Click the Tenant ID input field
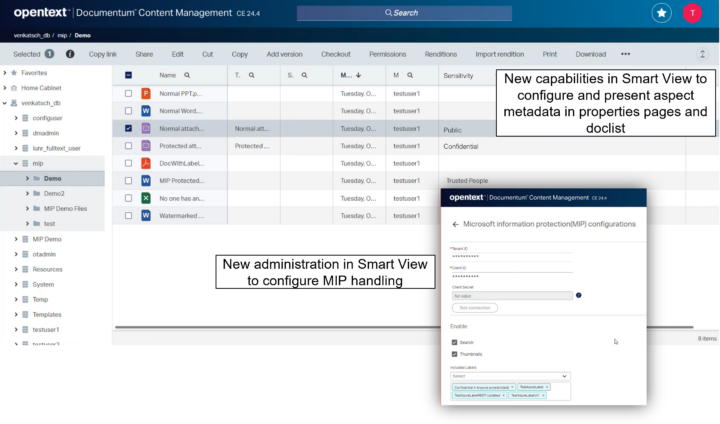 [512, 256]
